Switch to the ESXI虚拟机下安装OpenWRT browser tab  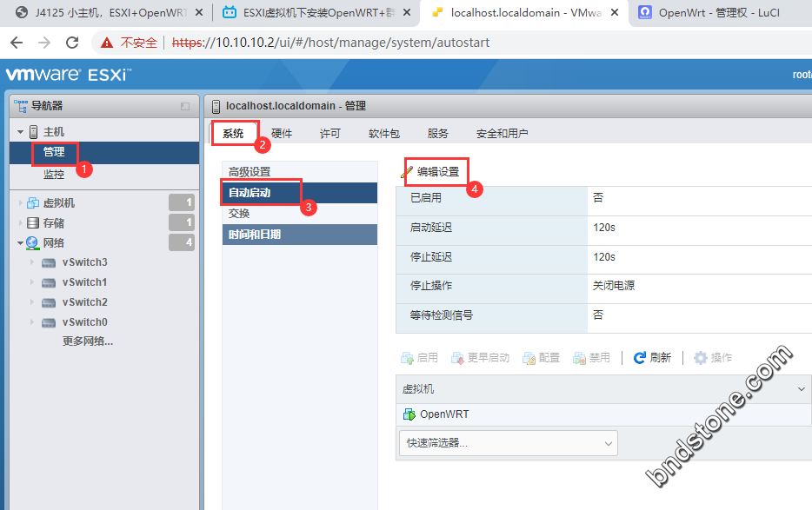point(318,12)
